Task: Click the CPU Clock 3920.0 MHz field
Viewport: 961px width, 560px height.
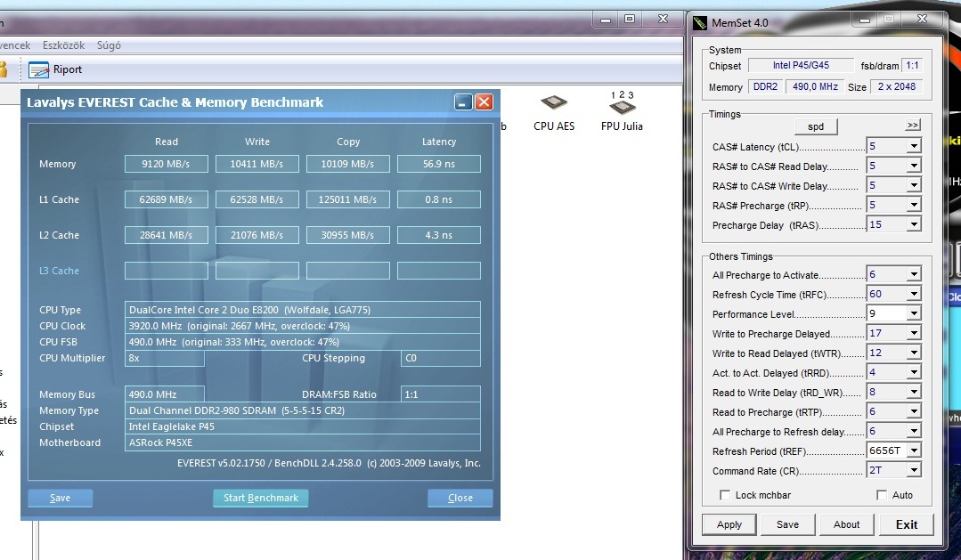Action: coord(303,326)
